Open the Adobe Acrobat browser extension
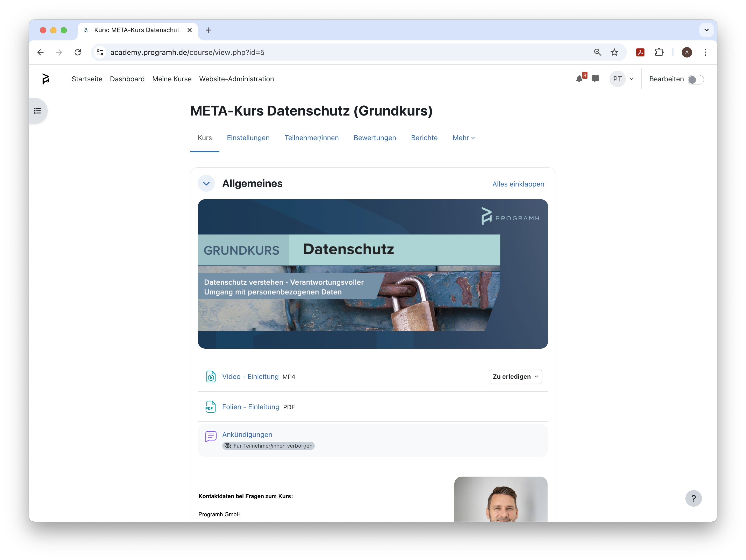Screen dimensions: 746x560 click(640, 52)
